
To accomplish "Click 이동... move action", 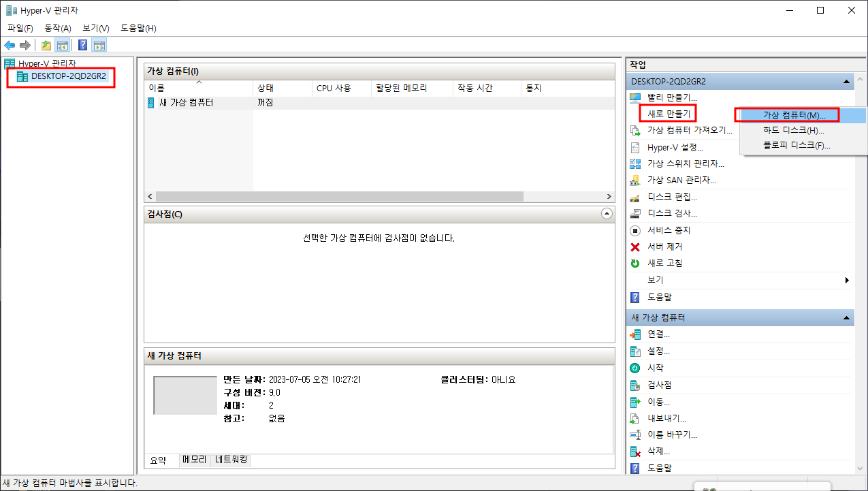I will [658, 402].
